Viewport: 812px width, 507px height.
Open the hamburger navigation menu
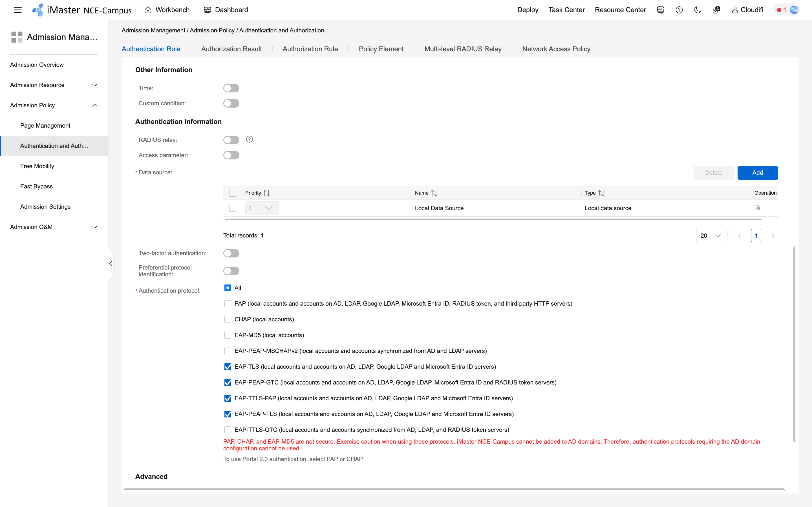[17, 10]
